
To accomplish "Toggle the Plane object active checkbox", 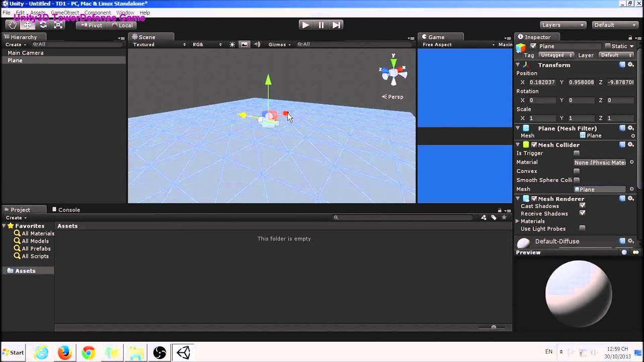I will [x=533, y=46].
